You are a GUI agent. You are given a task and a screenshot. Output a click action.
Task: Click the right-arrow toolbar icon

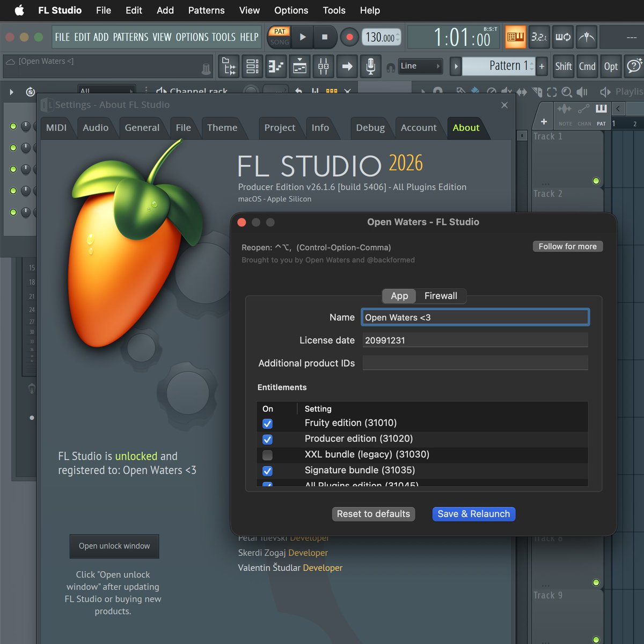(x=347, y=67)
